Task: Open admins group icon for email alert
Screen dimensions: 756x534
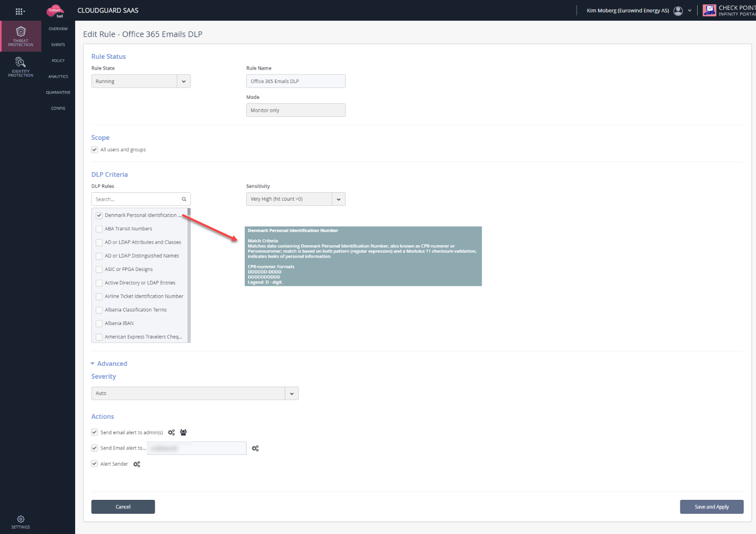Action: pos(183,433)
